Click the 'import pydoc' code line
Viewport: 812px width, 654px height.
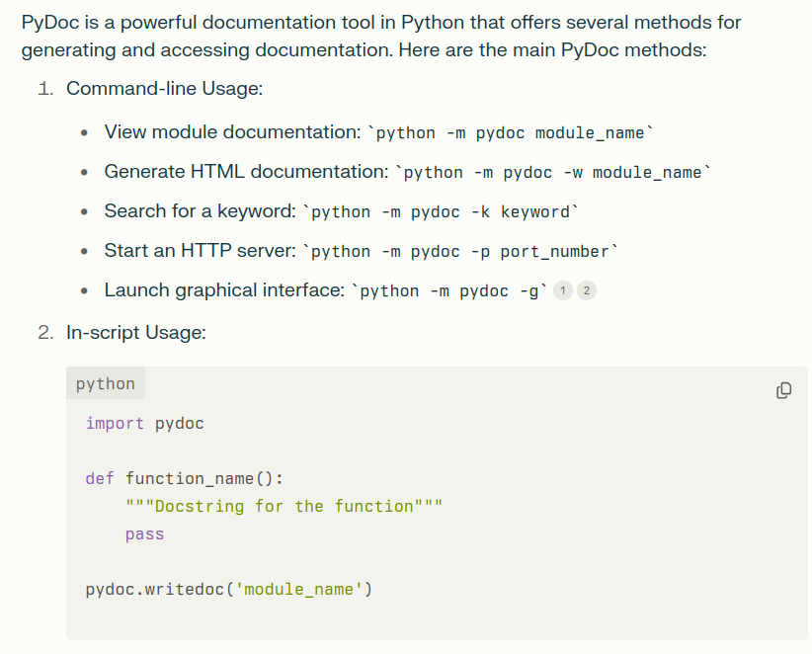click(x=144, y=424)
